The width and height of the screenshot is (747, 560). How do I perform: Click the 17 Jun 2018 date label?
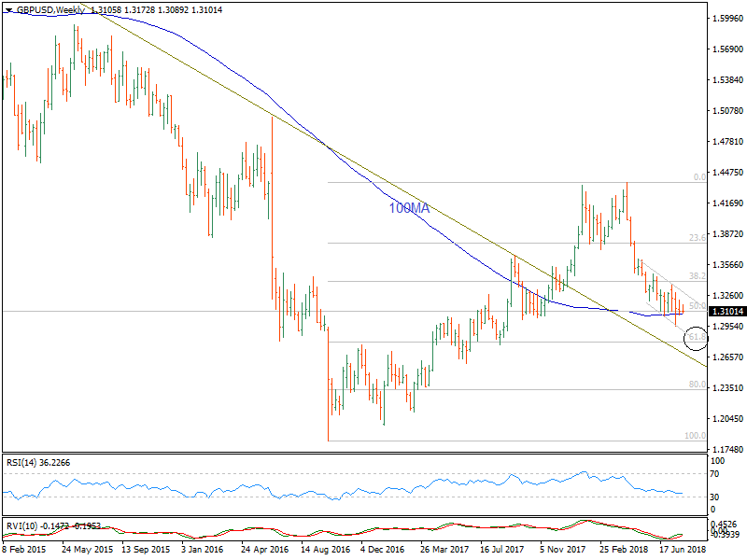pos(683,549)
